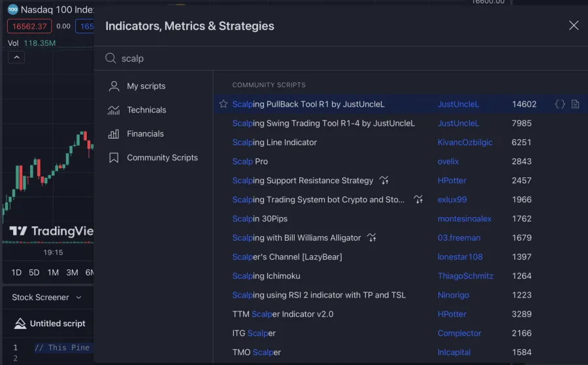Focus the 'scalp' search input field
The image size is (588, 365).
tap(327, 58)
